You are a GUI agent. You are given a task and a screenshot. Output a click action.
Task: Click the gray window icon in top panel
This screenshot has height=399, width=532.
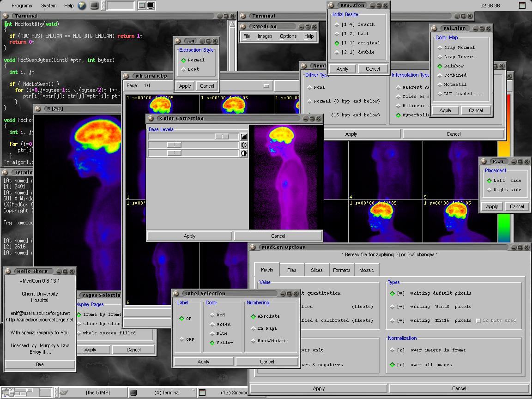coord(142,6)
